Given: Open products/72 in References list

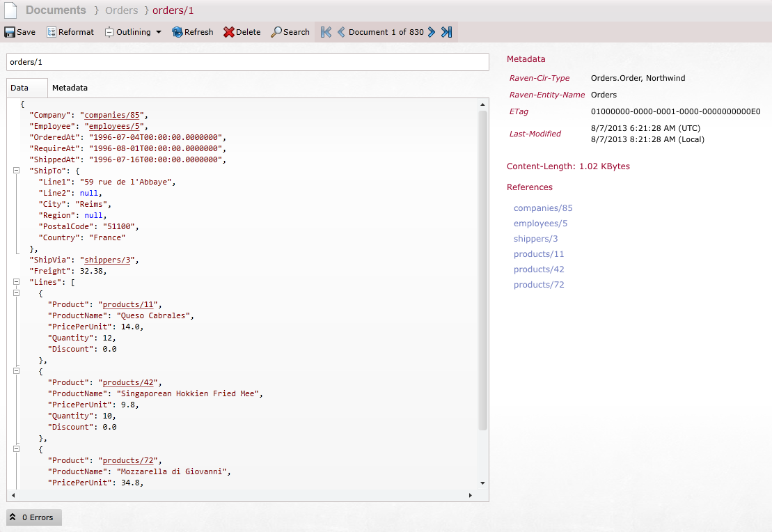Looking at the screenshot, I should (539, 284).
